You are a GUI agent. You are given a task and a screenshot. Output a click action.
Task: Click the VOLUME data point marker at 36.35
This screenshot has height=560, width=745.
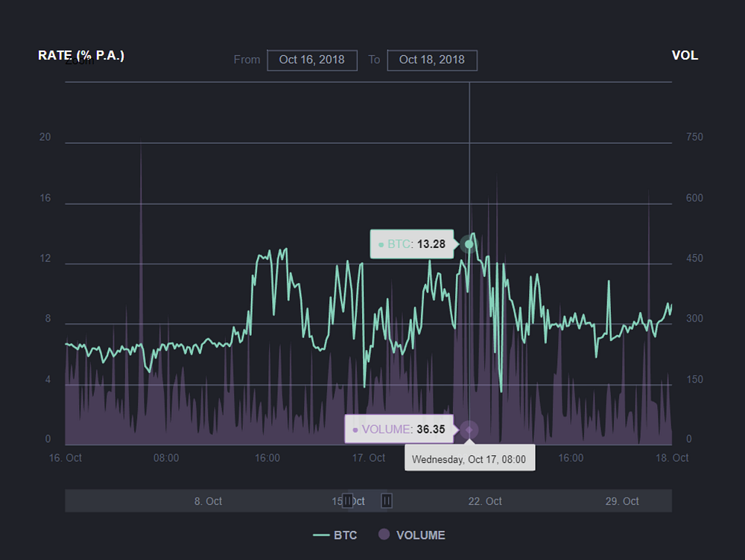point(469,429)
